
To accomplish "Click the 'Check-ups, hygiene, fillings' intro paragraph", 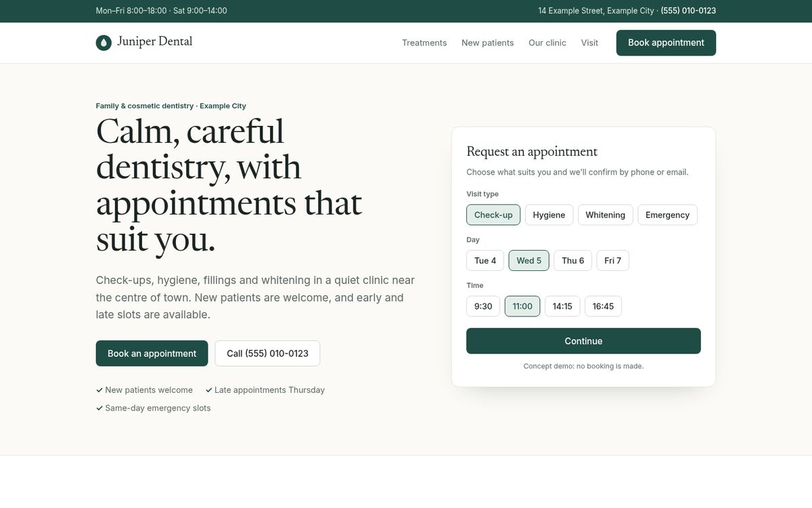I will tap(255, 297).
